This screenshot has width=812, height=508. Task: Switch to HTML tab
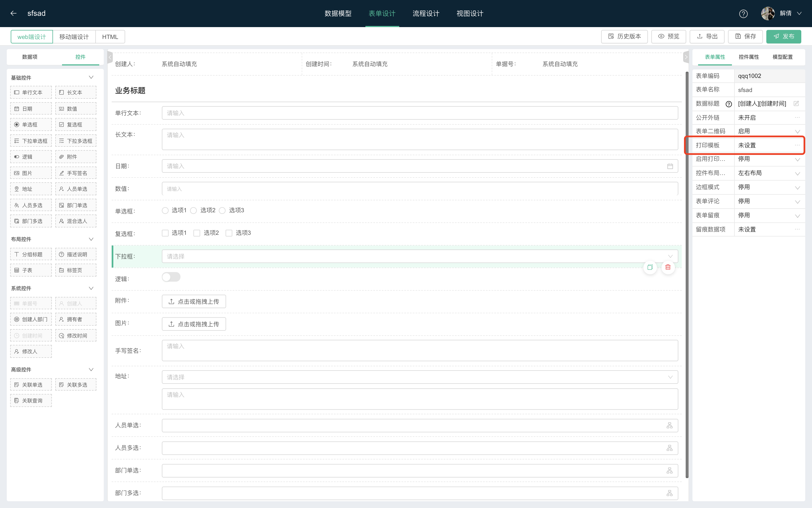click(110, 37)
